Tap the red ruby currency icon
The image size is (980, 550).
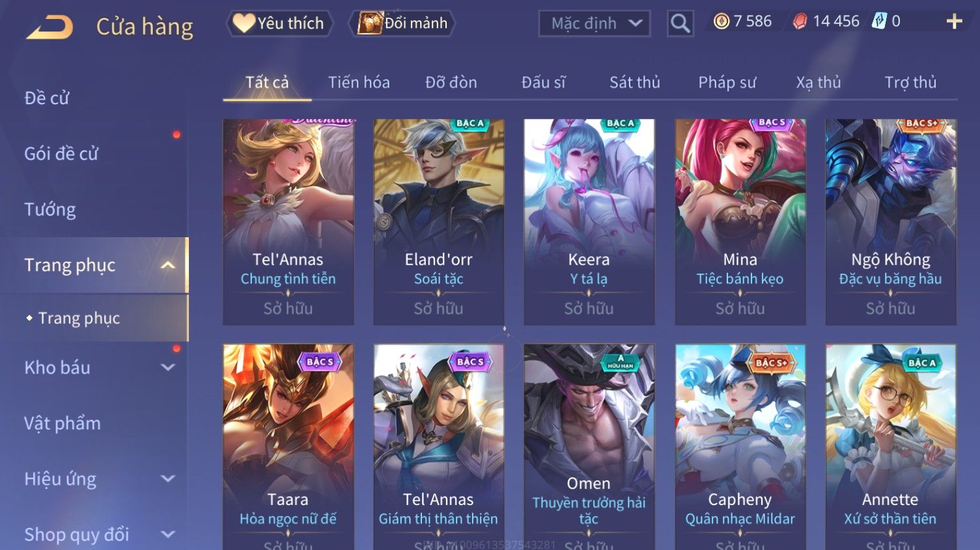click(800, 22)
